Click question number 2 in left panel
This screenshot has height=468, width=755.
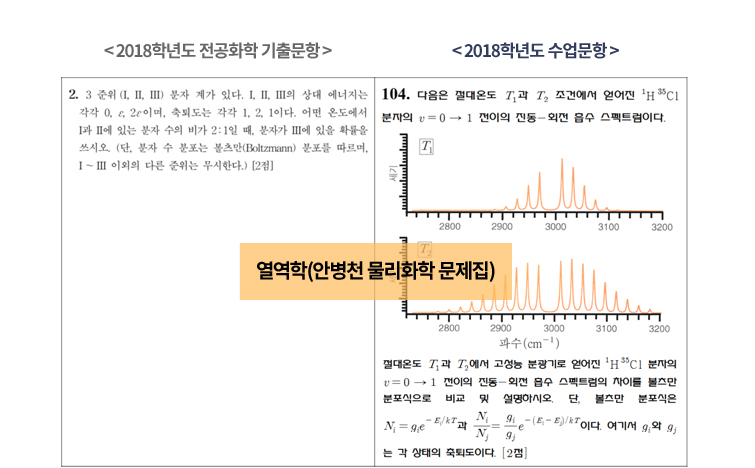click(74, 96)
